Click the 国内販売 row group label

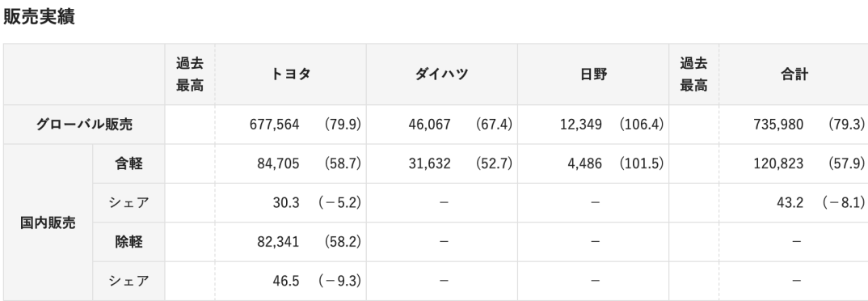[x=48, y=223]
